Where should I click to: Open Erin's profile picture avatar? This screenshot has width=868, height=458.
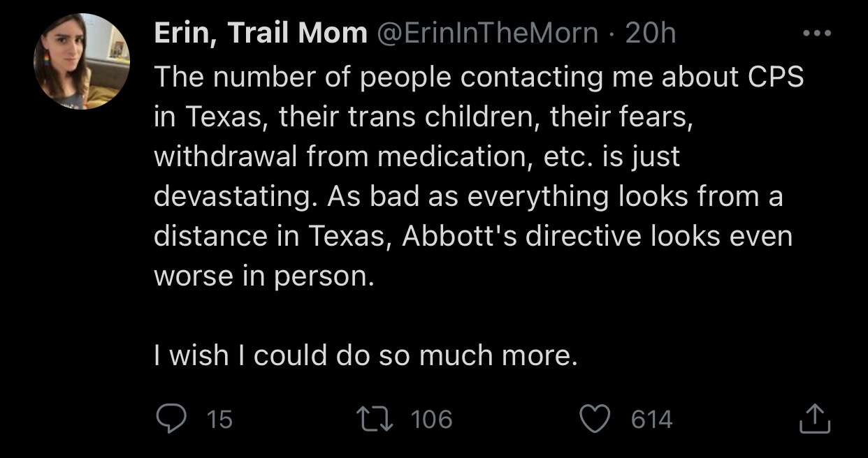(82, 61)
